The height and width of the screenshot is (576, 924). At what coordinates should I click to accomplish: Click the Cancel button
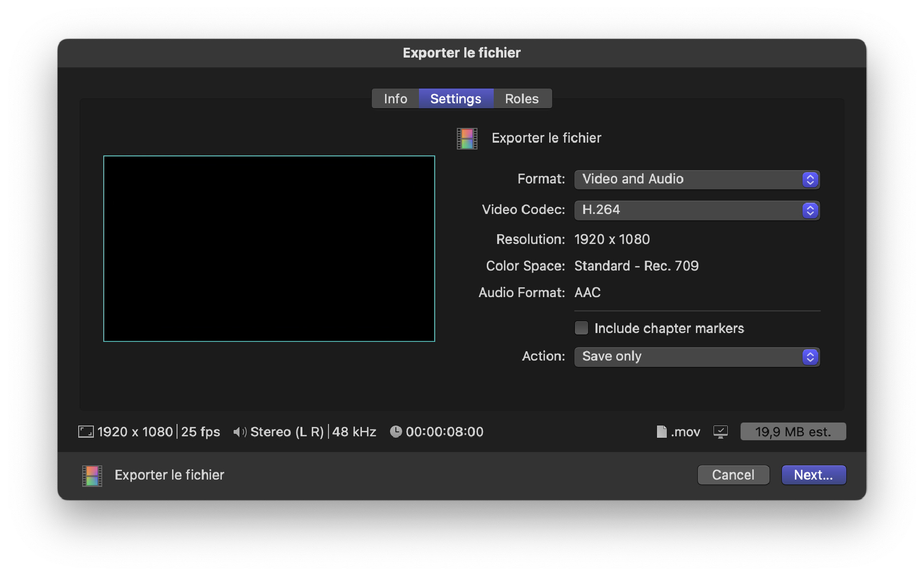tap(733, 474)
